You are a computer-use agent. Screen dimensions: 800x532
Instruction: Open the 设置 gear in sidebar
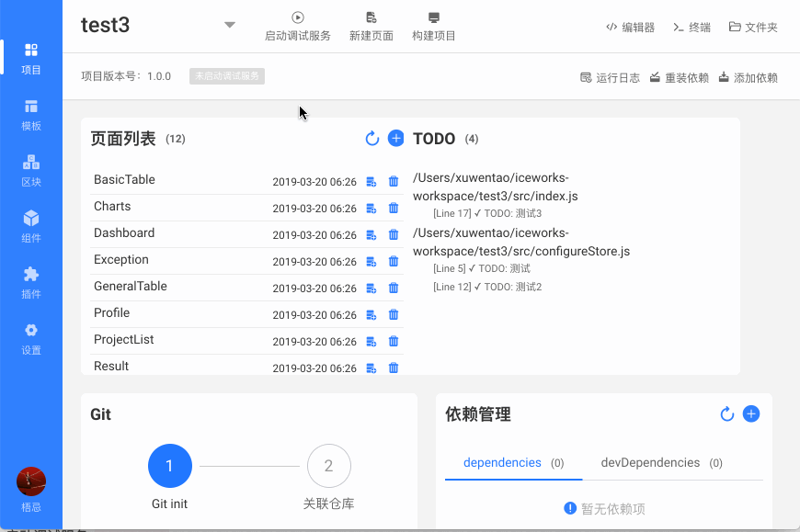[31, 339]
